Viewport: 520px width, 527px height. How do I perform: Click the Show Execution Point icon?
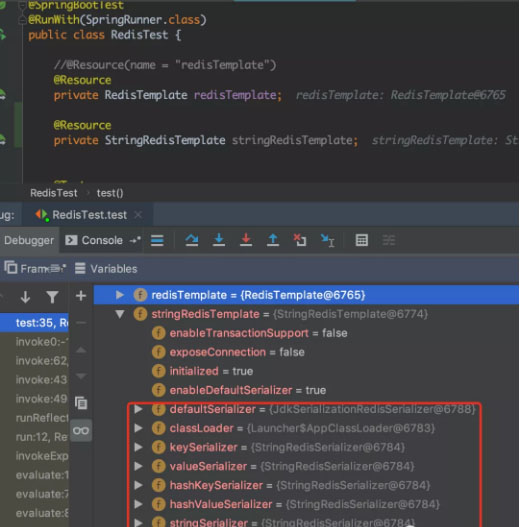pyautogui.click(x=157, y=240)
